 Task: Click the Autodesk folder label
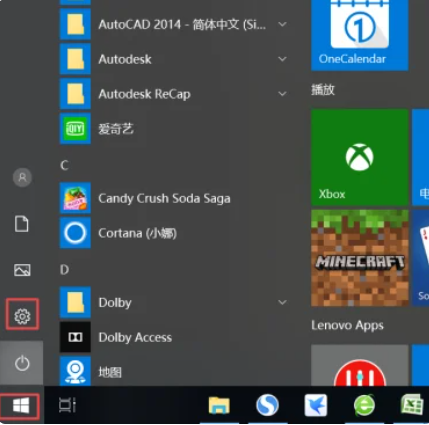[125, 59]
